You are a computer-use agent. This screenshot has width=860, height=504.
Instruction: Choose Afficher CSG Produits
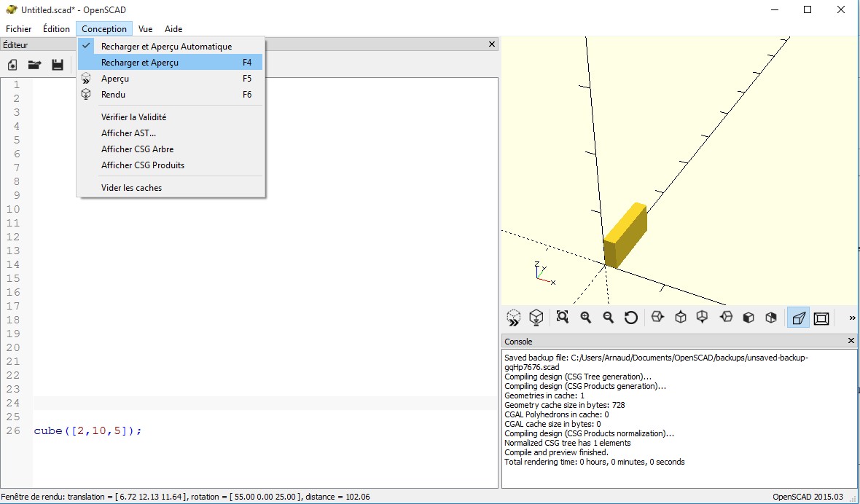[171, 165]
